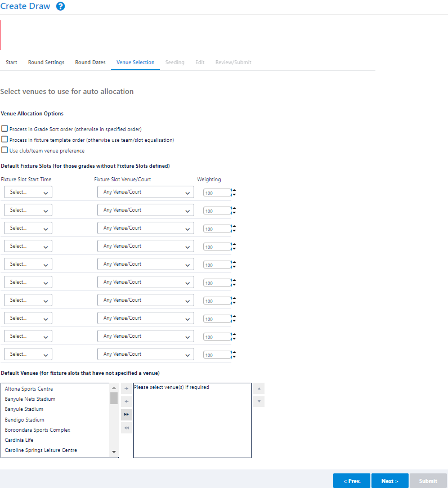Viewport: 448px width, 488px height.
Task: Open the Create Draw help icon
Action: [x=60, y=6]
